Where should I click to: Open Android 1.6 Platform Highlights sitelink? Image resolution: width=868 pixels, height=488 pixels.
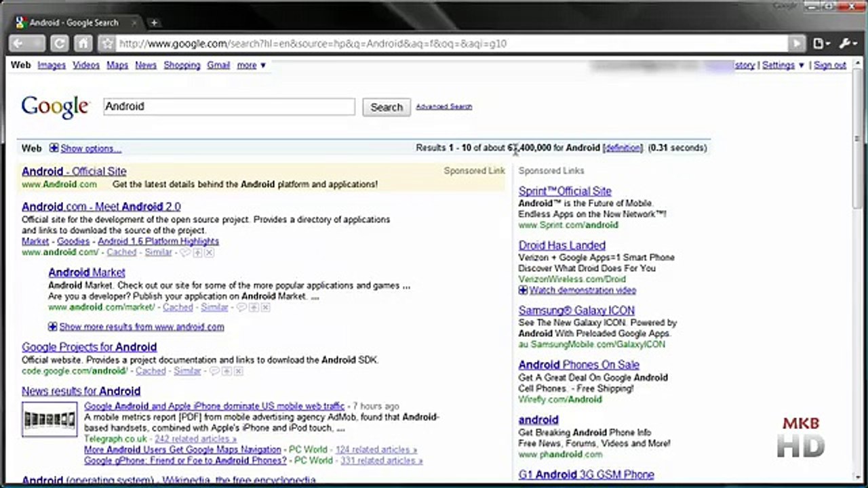tap(158, 241)
